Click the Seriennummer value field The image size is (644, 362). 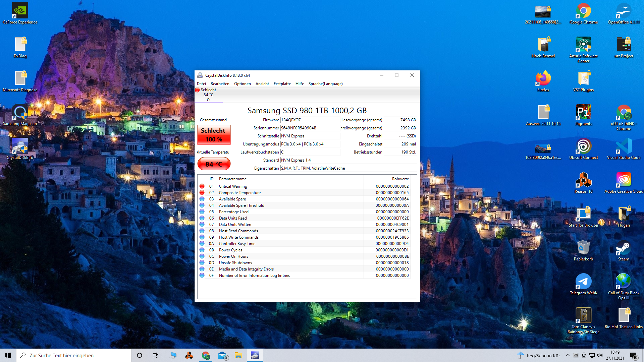(310, 128)
